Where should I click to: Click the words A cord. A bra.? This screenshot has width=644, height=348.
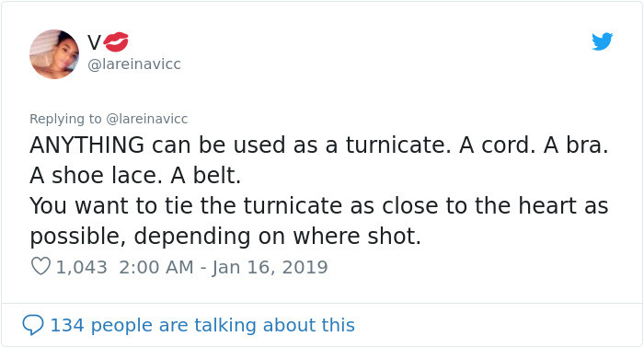[534, 145]
